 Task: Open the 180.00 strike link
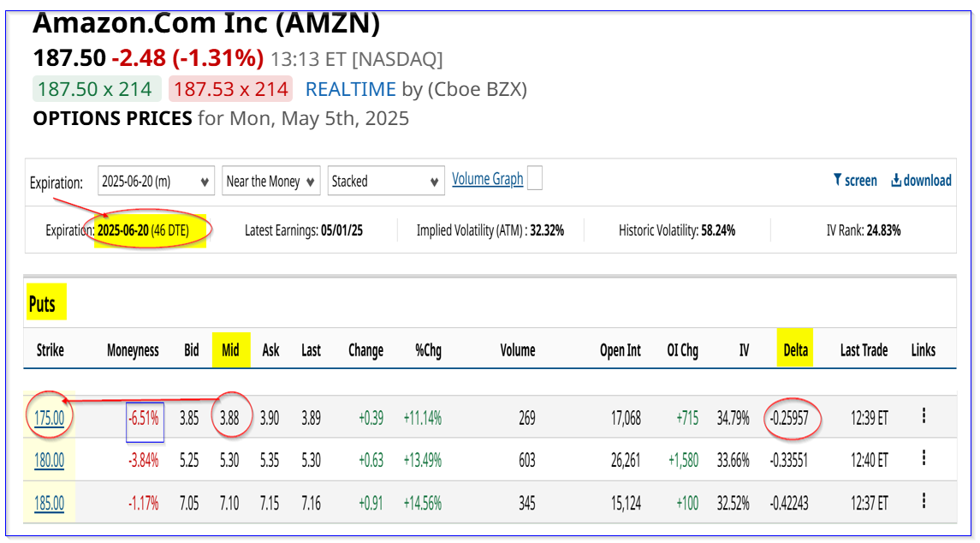point(50,461)
